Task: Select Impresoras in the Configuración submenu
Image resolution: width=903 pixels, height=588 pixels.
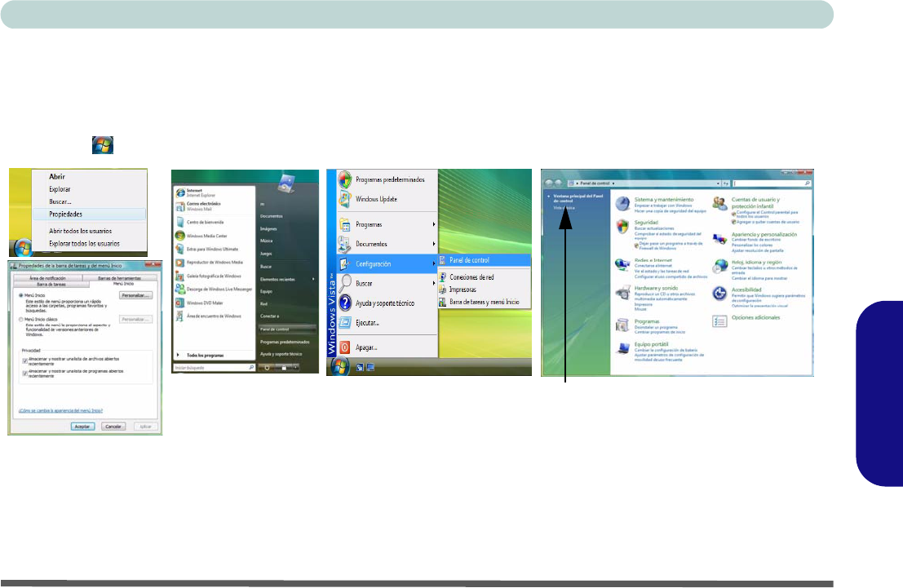Action: point(485,290)
